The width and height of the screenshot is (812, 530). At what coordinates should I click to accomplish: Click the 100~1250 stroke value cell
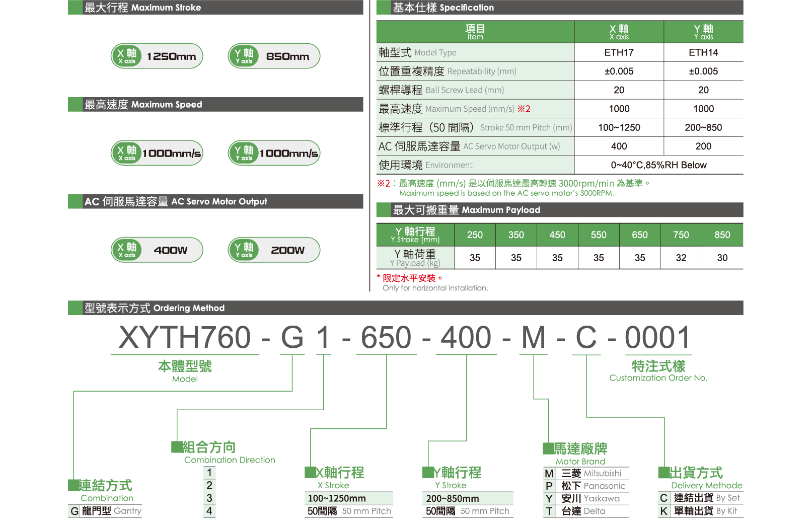tap(619, 127)
